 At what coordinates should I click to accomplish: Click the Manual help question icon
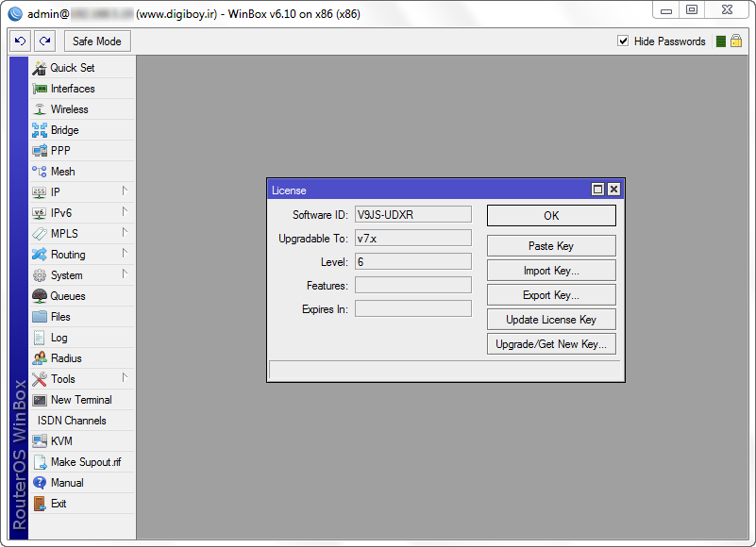[40, 483]
